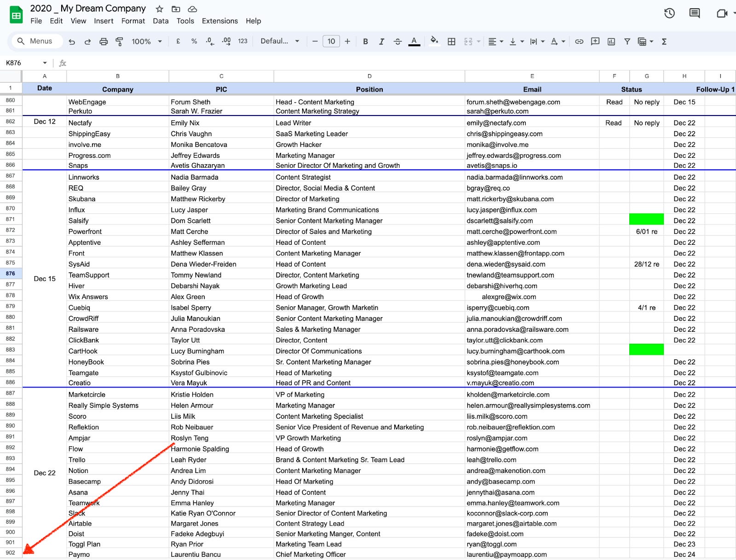Toggle italic formatting

coord(381,41)
